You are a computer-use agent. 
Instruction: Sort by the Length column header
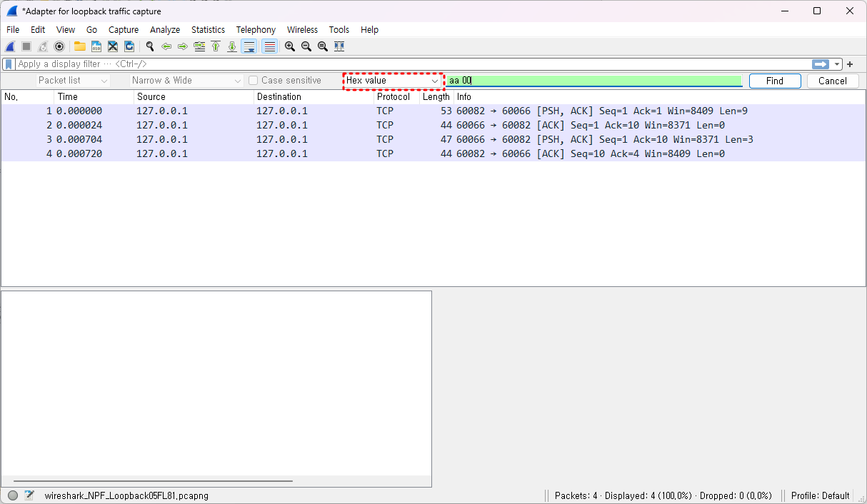[436, 97]
